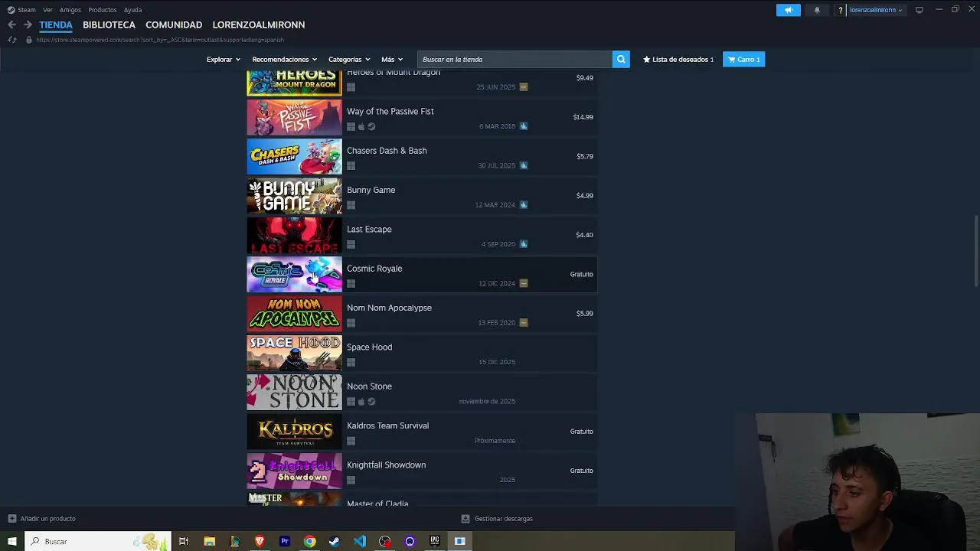
Task: Open Gestionar descargas
Action: 503,519
